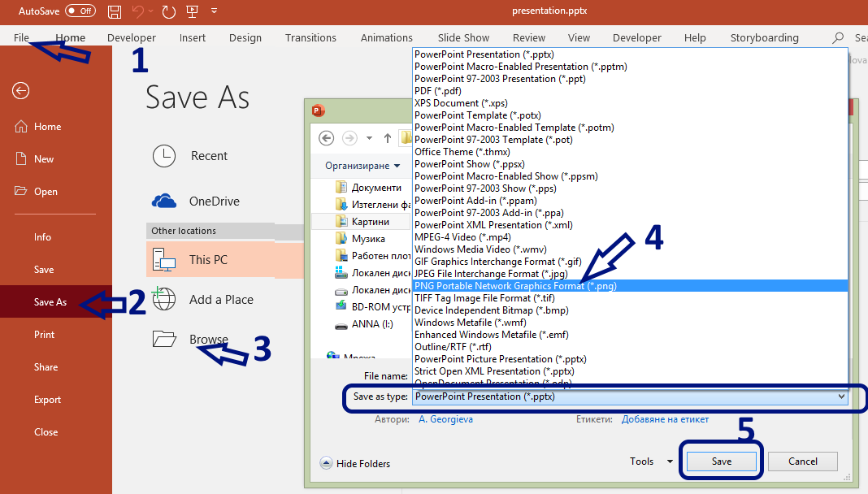Open the Help tab
The image size is (868, 494).
pyautogui.click(x=695, y=37)
